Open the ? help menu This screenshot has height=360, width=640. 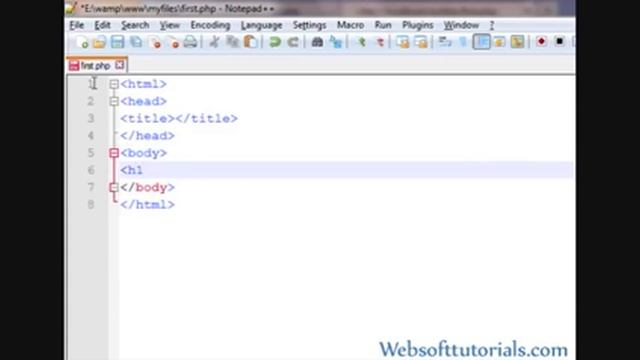pos(492,25)
